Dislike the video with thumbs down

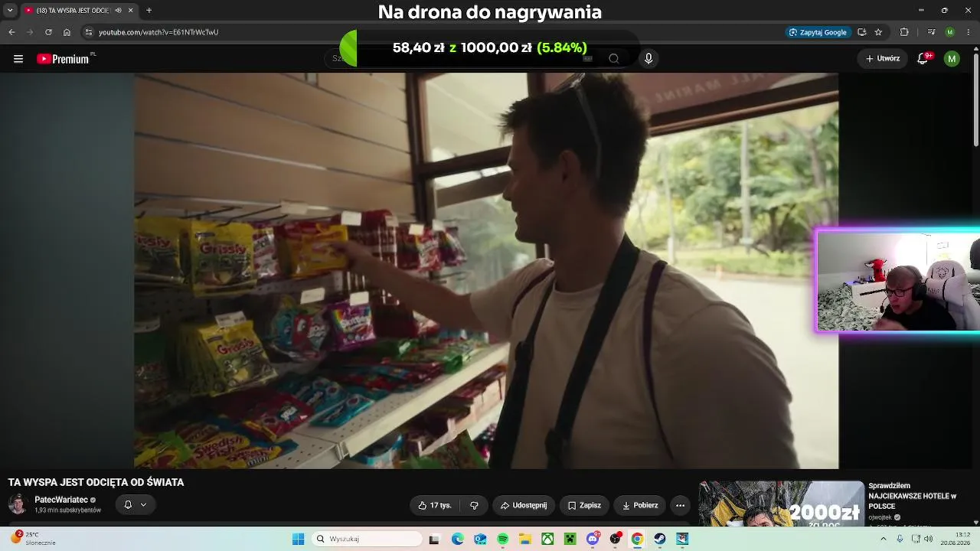click(x=474, y=505)
